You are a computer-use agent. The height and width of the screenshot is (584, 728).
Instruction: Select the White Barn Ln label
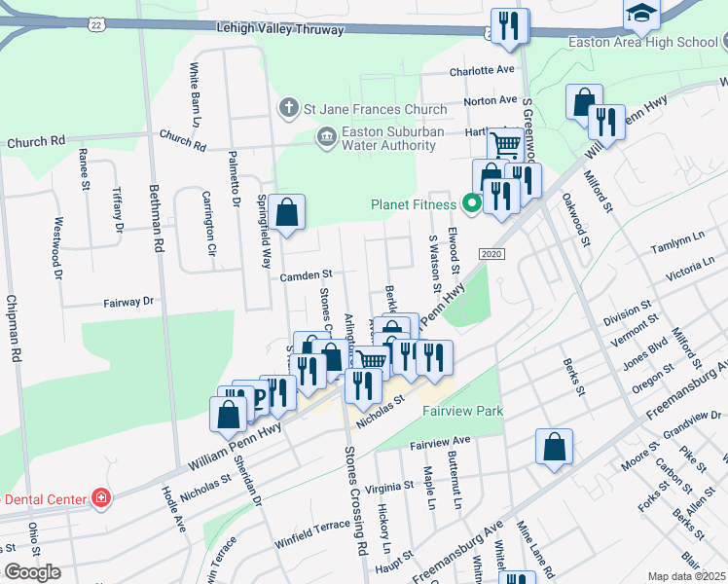coord(195,95)
